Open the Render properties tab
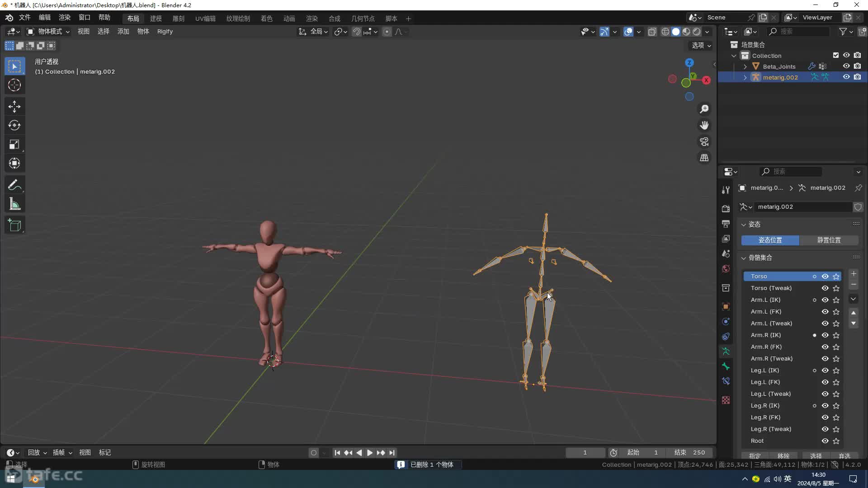Viewport: 868px width, 488px height. point(726,208)
